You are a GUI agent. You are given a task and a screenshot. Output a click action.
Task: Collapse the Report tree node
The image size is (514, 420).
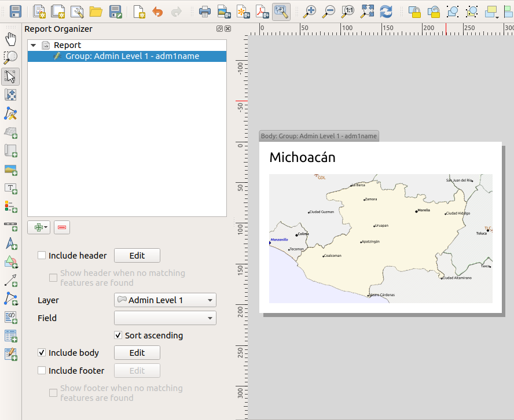[x=34, y=45]
